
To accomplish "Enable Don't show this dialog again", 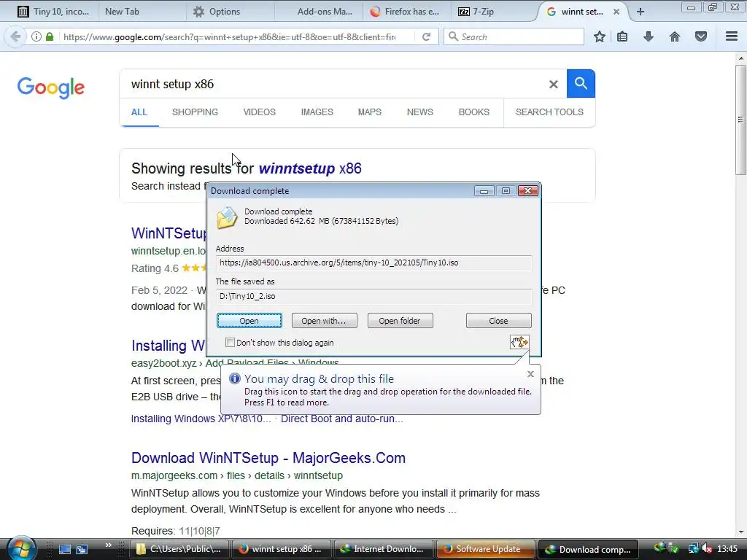I will (x=230, y=343).
